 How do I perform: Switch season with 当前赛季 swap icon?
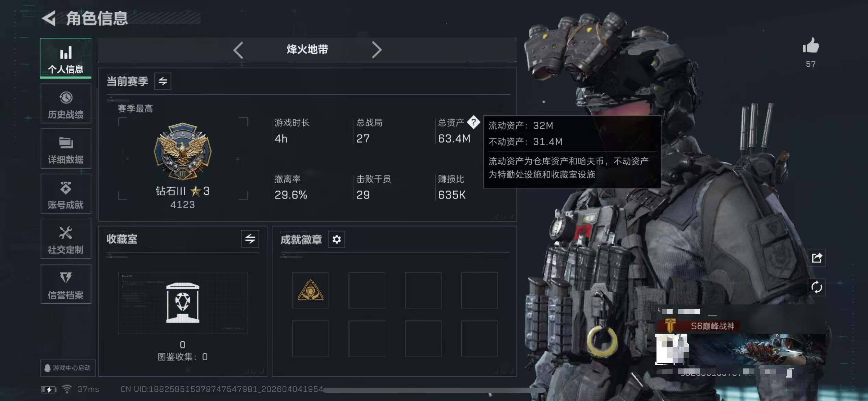[x=162, y=81]
